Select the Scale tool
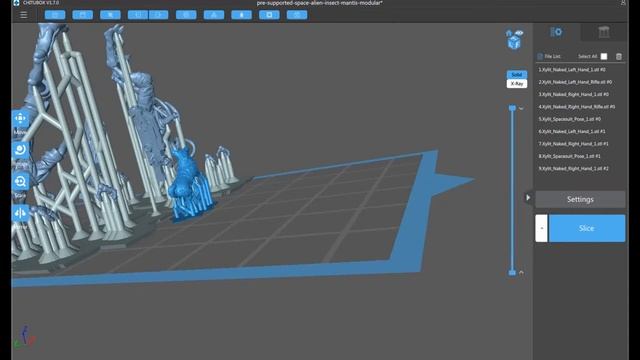Screen dimensions: 640x360 20,182
